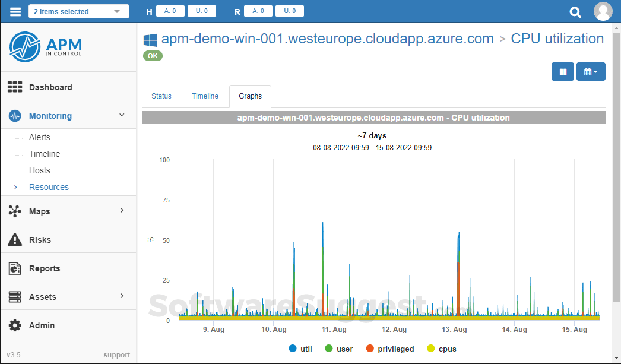This screenshot has height=364, width=621.
Task: Open the hamburger menu icon
Action: [15, 11]
